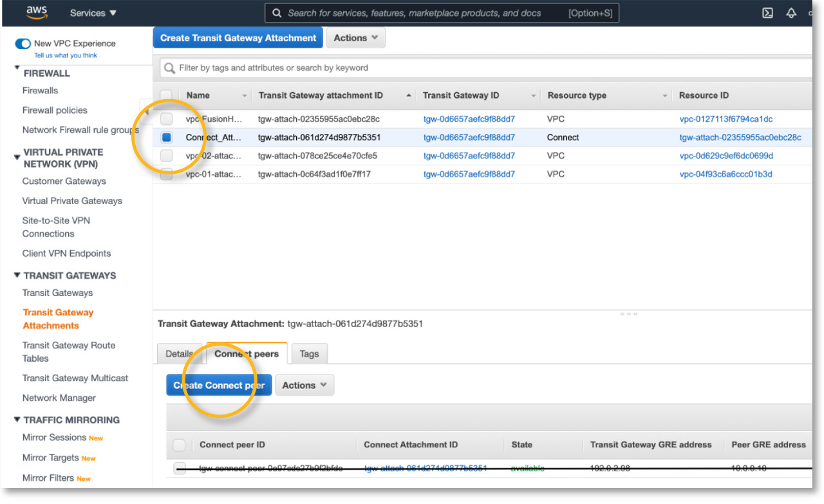Click the search magnifier icon in top bar
The height and width of the screenshot is (504, 824).
click(276, 13)
